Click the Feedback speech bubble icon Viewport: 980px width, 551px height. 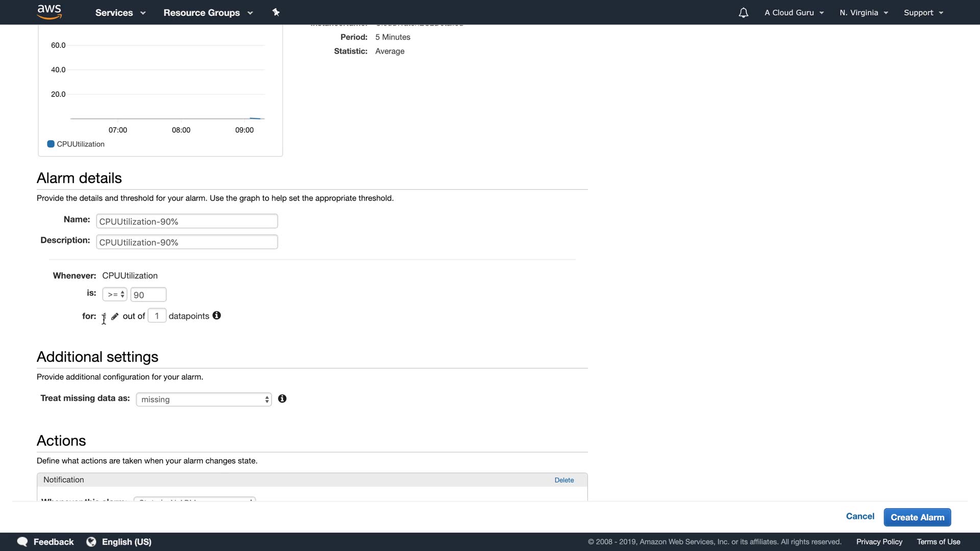pos(22,542)
